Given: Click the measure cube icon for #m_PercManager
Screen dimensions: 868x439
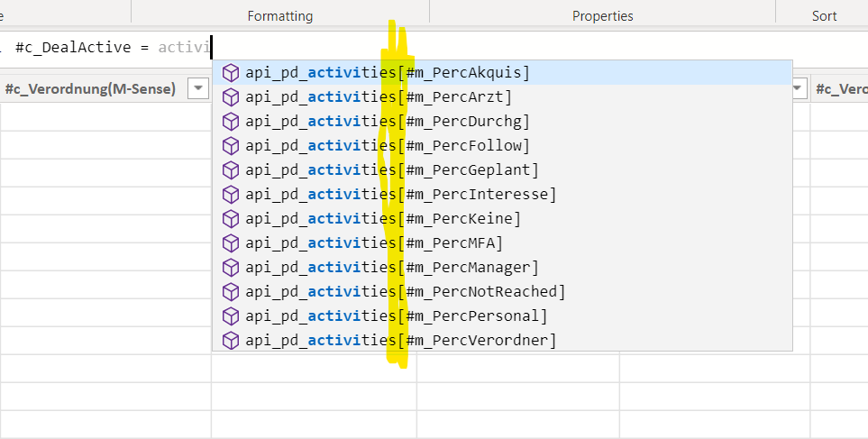Looking at the screenshot, I should pos(230,268).
